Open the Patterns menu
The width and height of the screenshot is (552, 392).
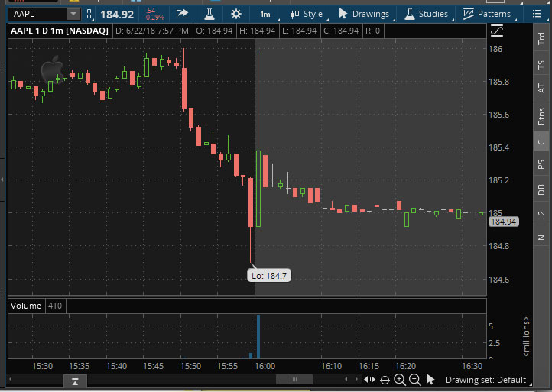point(487,14)
